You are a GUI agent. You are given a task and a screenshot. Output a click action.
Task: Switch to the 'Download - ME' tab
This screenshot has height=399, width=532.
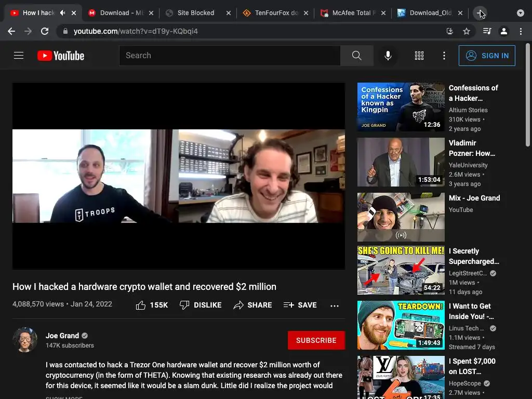pos(121,13)
